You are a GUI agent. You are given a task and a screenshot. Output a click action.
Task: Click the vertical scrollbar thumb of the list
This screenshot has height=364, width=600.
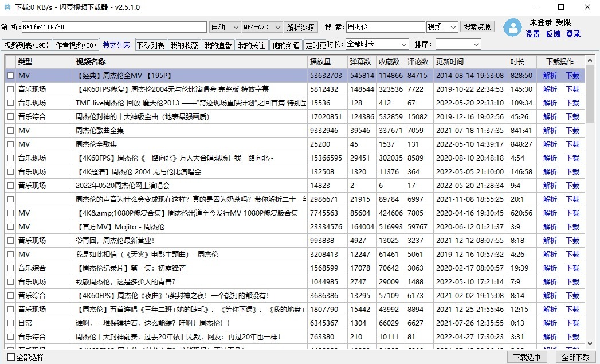pyautogui.click(x=590, y=95)
